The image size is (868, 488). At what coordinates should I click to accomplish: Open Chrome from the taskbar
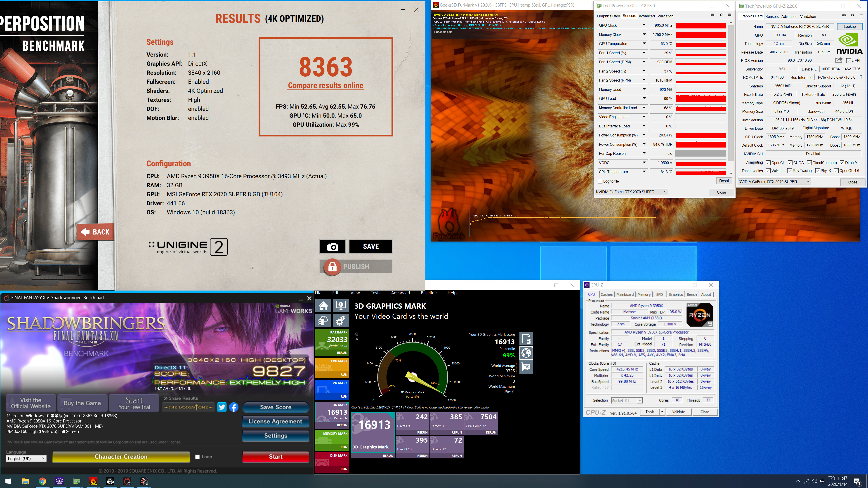[42, 481]
